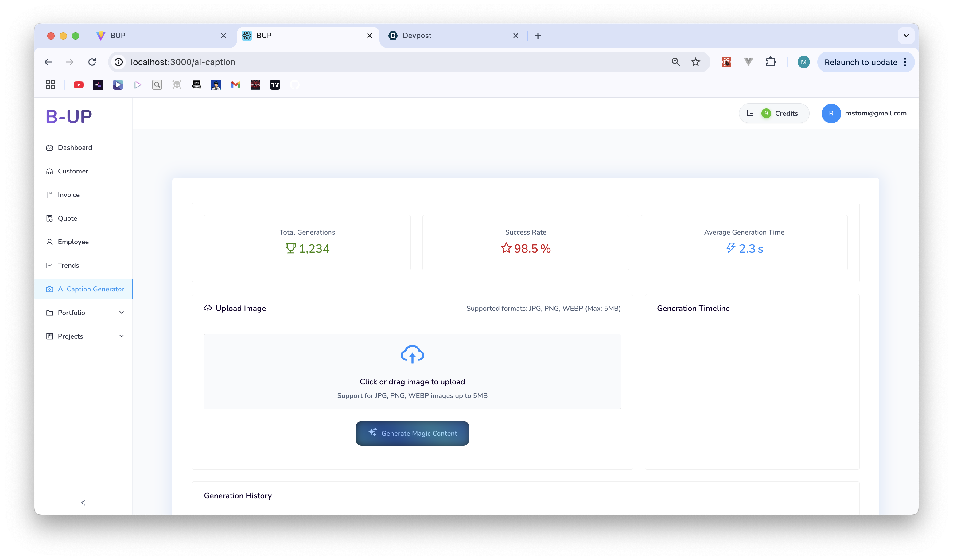The image size is (953, 560).
Task: Bookmark this page with the star icon
Action: coord(695,62)
